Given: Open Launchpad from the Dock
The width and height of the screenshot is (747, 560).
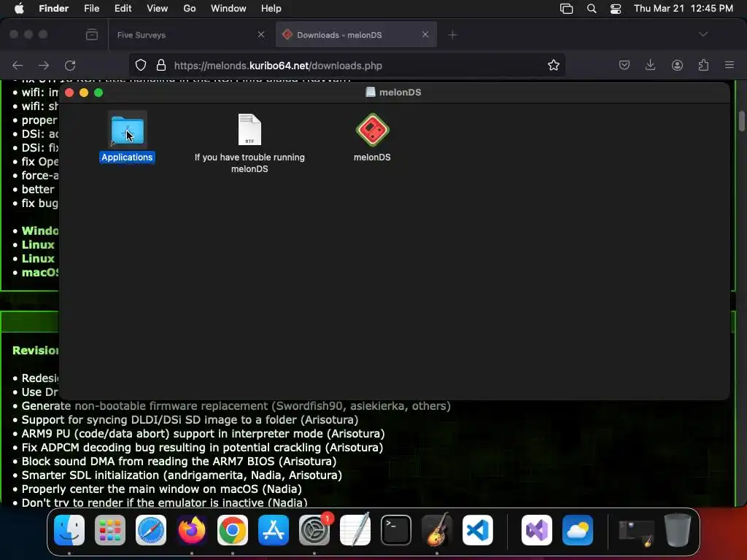Looking at the screenshot, I should coord(110,530).
